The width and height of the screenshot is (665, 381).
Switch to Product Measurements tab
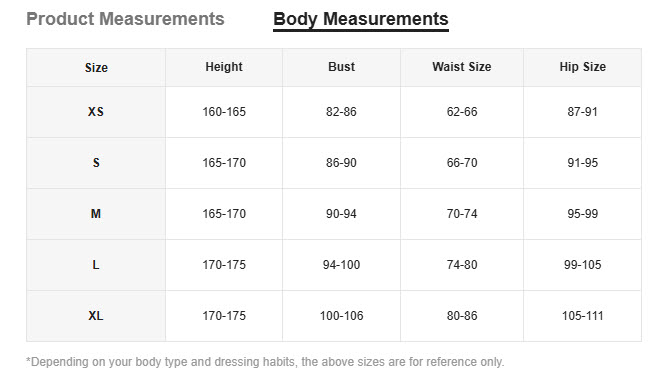tap(125, 19)
